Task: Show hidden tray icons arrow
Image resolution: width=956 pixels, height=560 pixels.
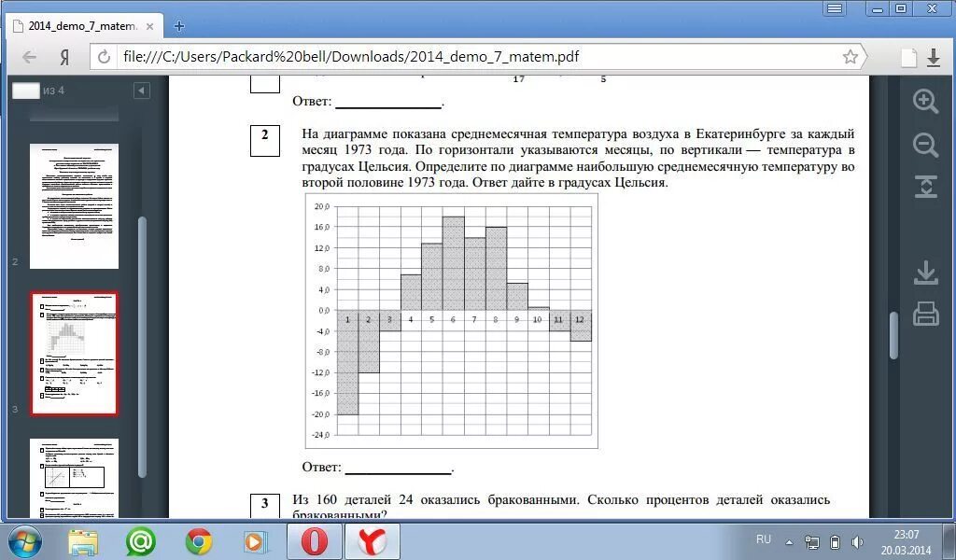Action: point(789,541)
